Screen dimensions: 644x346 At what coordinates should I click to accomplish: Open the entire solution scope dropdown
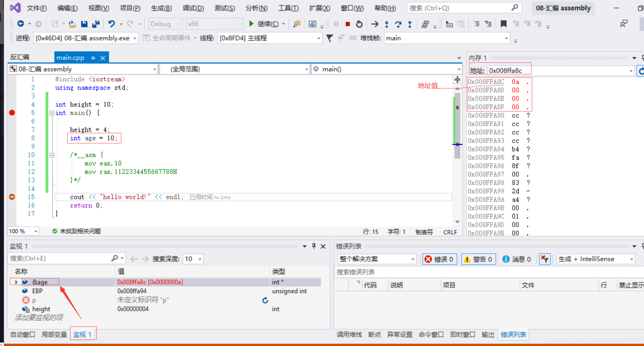377,259
